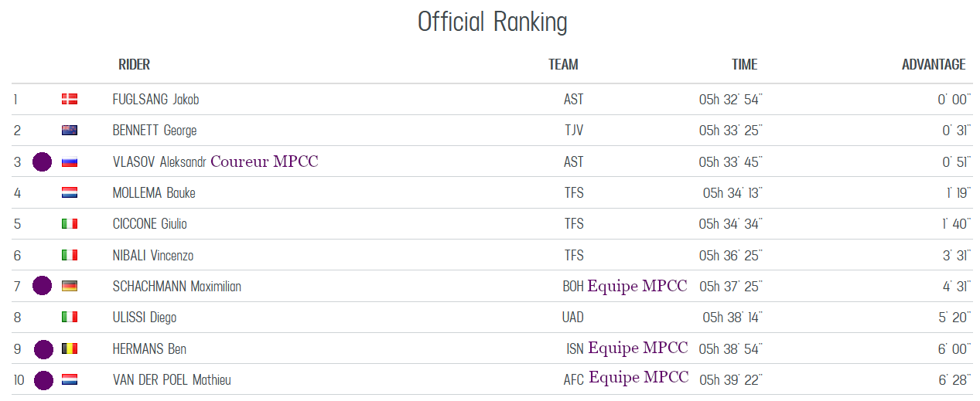
Task: Click the purple MPCC dot beside Schachmann
Action: [x=42, y=286]
